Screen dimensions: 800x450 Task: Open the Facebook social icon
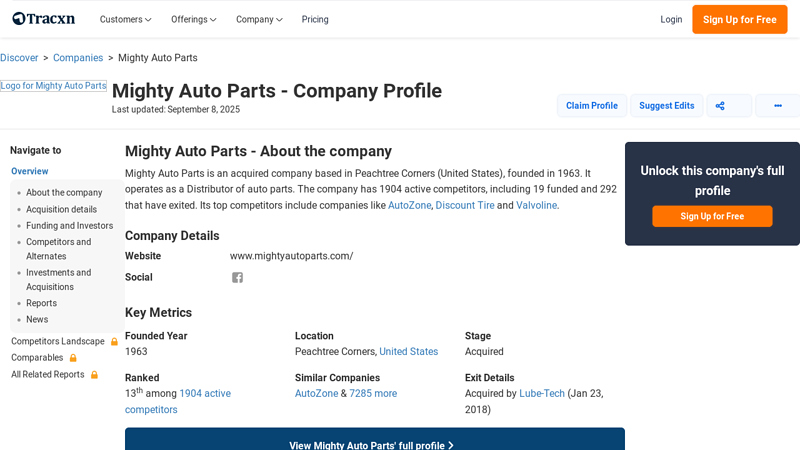pyautogui.click(x=237, y=278)
